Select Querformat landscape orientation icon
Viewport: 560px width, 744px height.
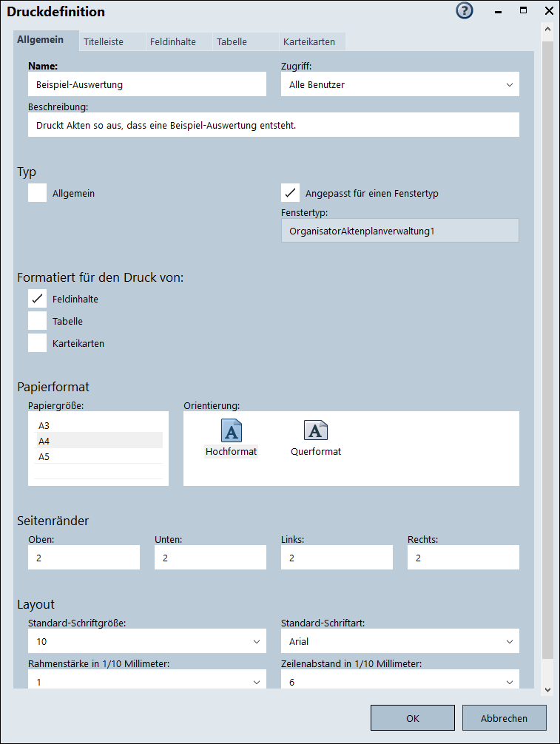[316, 430]
